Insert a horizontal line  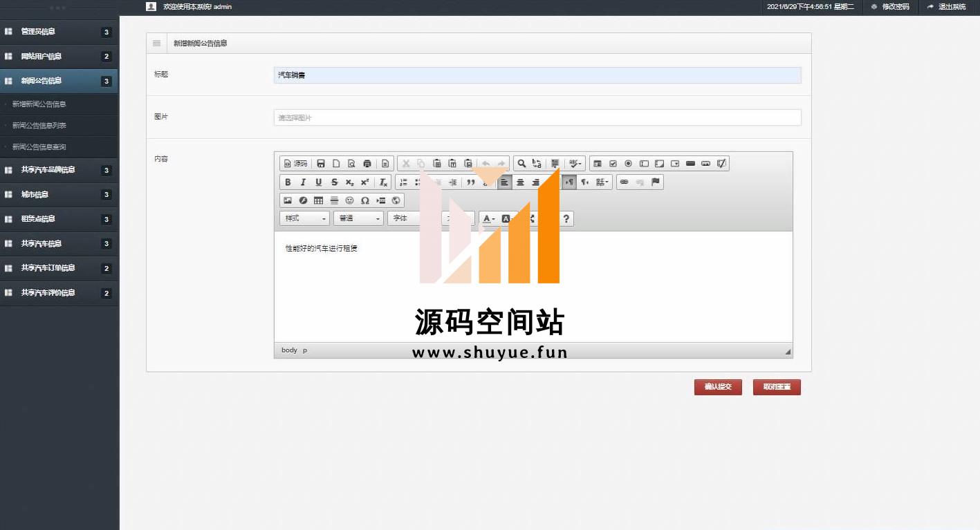tap(334, 200)
